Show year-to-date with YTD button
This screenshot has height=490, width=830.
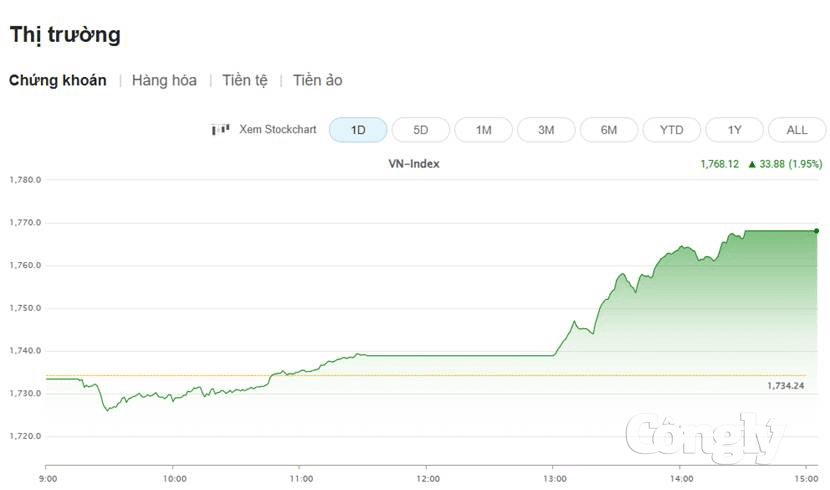(x=672, y=130)
